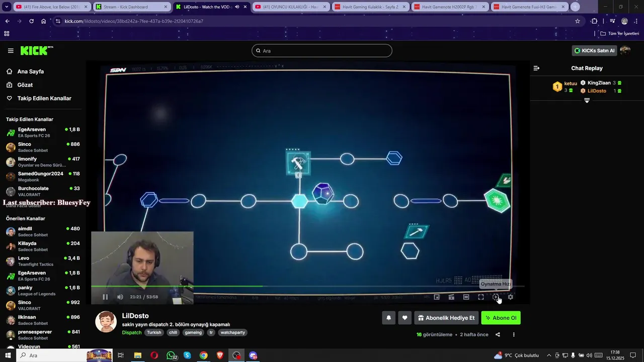Open Killayda recommended channel

[x=43, y=246]
